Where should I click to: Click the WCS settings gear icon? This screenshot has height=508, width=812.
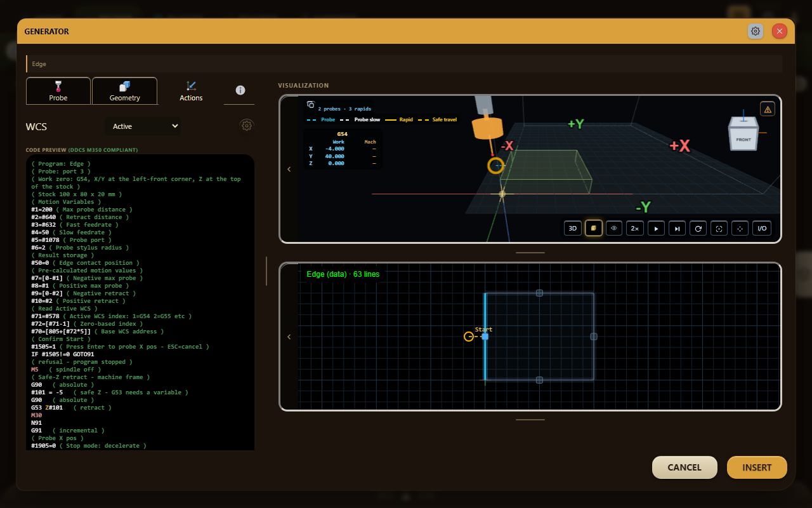click(x=247, y=126)
